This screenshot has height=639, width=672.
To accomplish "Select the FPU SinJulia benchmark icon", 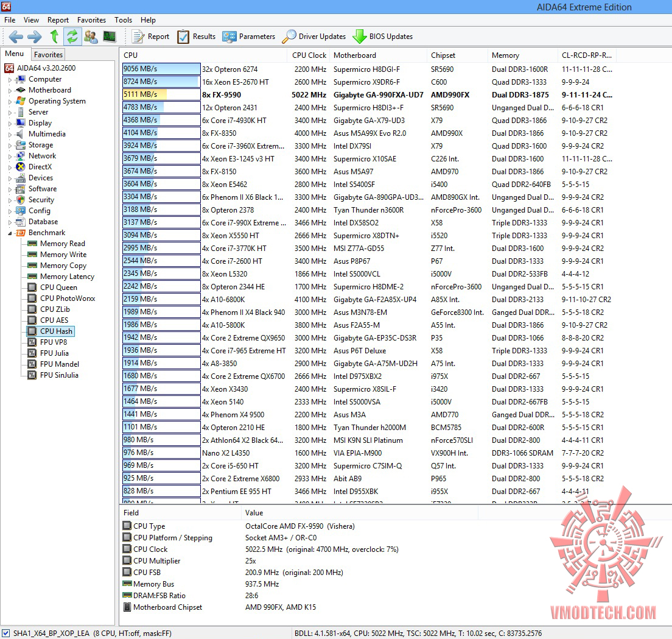I will 32,375.
